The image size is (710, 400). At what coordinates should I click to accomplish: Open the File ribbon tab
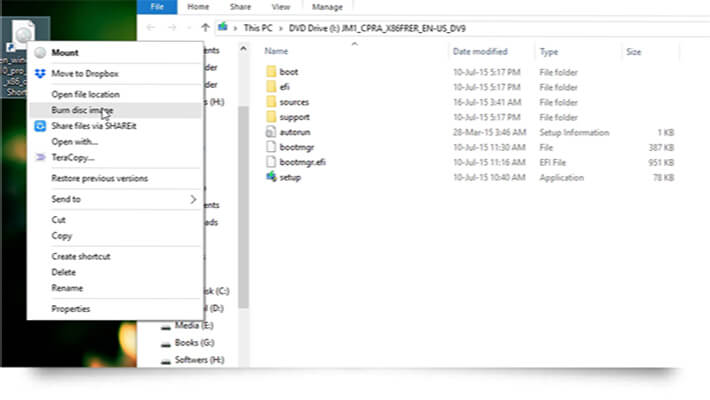pos(157,7)
